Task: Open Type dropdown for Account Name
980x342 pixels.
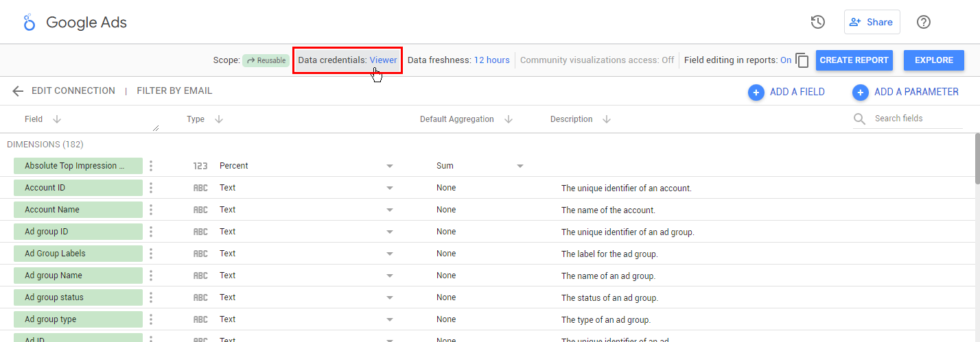Action: pos(390,210)
